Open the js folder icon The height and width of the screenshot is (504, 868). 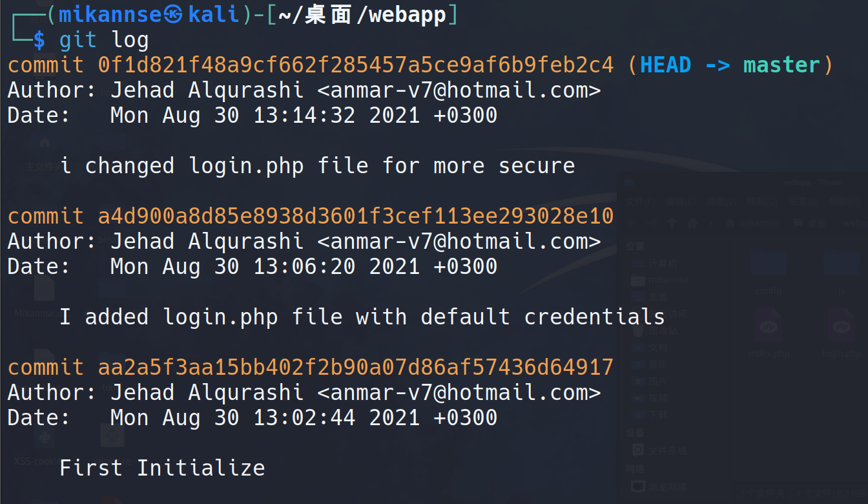click(x=841, y=264)
